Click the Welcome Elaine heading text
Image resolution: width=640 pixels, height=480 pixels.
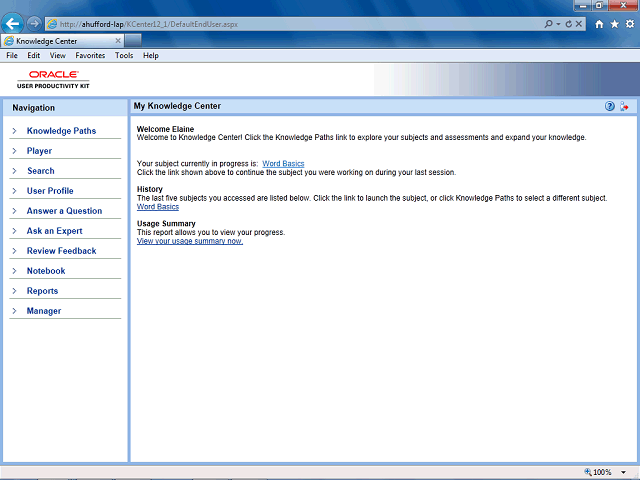(165, 129)
